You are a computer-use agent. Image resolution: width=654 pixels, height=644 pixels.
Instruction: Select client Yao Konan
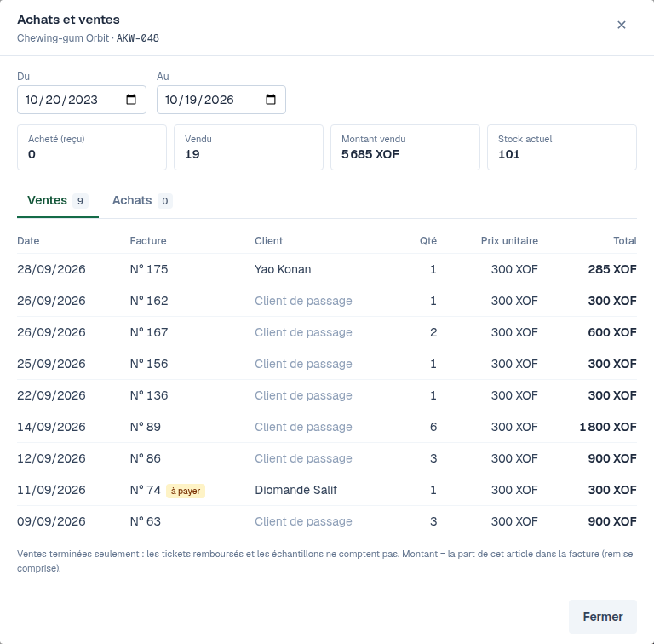283,269
